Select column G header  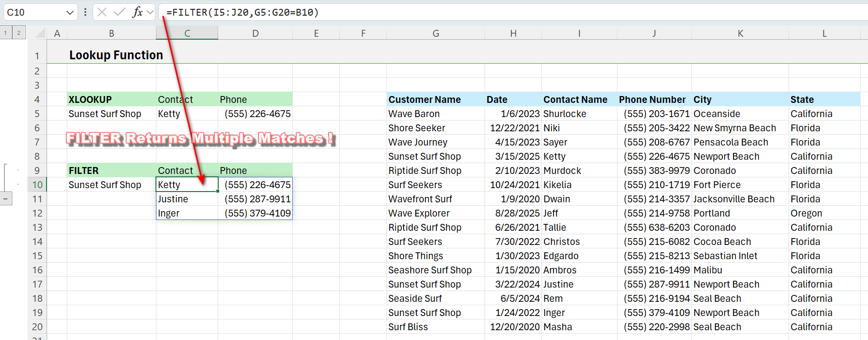click(x=435, y=33)
